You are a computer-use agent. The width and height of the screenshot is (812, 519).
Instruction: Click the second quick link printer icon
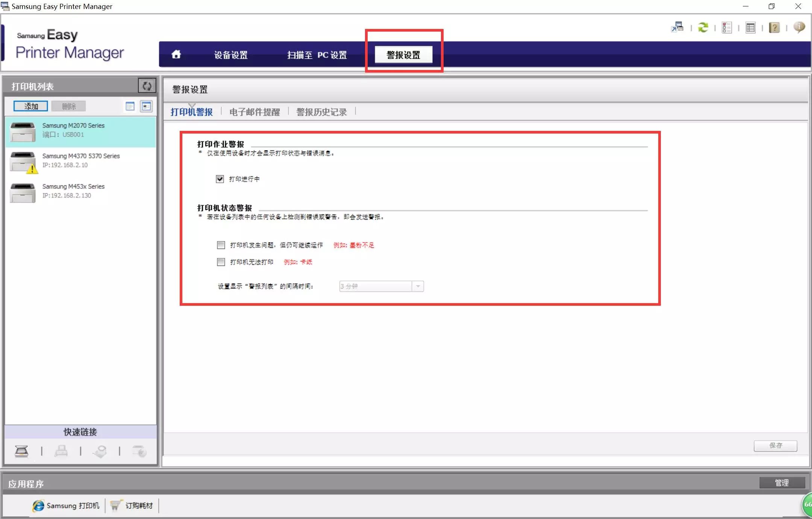tap(61, 451)
